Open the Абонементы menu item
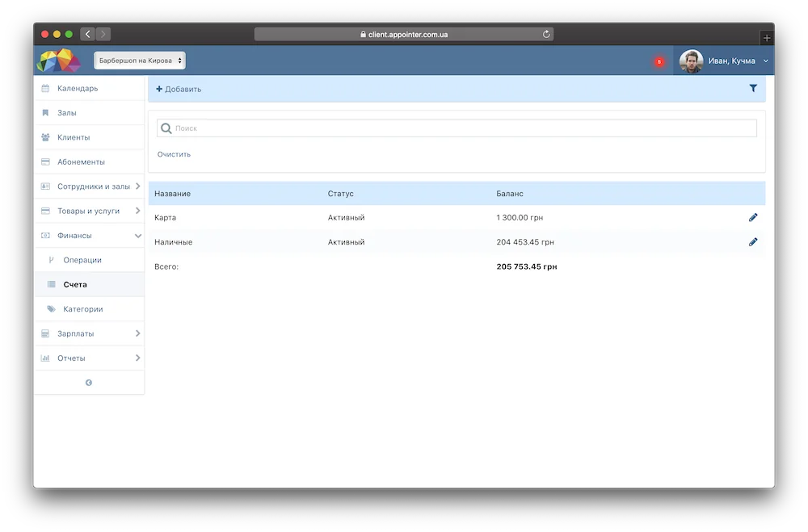Image resolution: width=808 pixels, height=532 pixels. pos(89,161)
